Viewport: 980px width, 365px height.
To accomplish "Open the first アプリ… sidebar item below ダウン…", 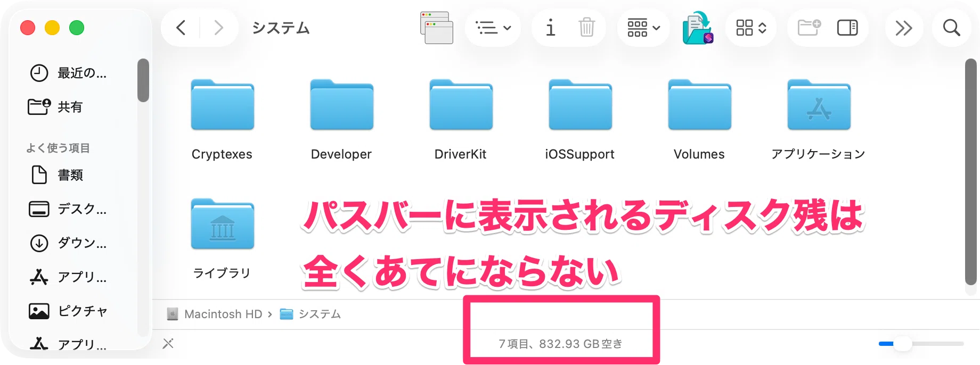I will [x=81, y=277].
